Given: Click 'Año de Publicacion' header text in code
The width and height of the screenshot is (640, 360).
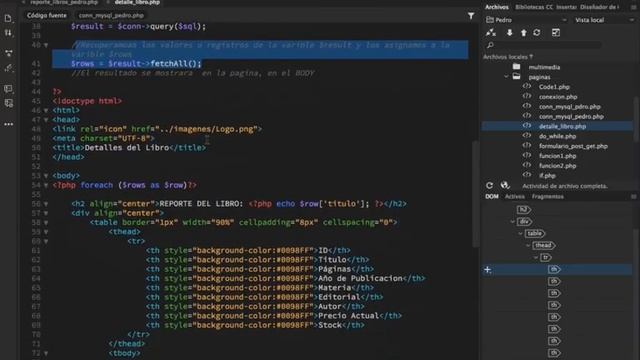Looking at the screenshot, I should (x=360, y=278).
